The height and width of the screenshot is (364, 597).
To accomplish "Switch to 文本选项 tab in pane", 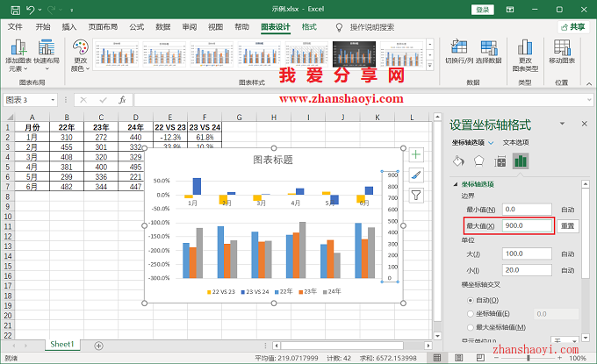I will [x=515, y=143].
